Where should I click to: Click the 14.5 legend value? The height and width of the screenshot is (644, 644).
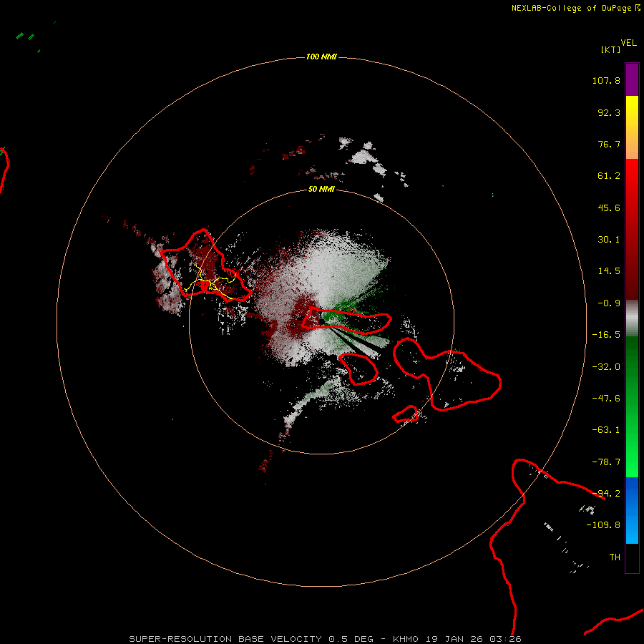(x=609, y=271)
